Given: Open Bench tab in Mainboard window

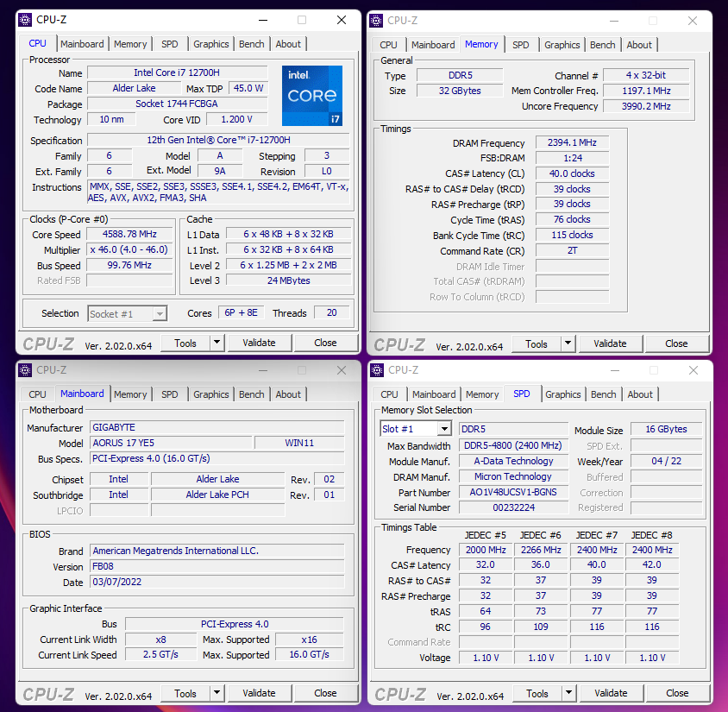Looking at the screenshot, I should (252, 394).
